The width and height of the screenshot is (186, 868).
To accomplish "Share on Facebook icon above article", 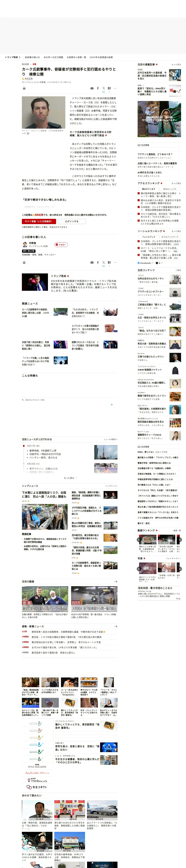I will click(x=98, y=88).
